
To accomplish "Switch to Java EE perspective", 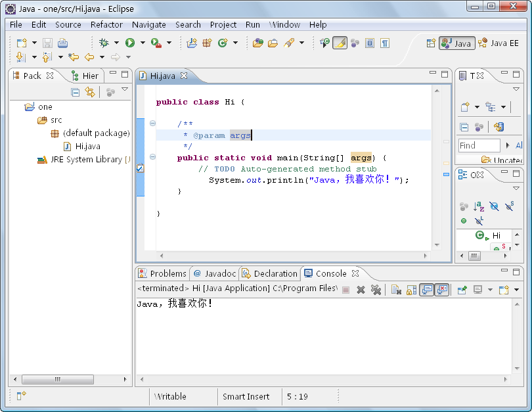I will pos(498,43).
